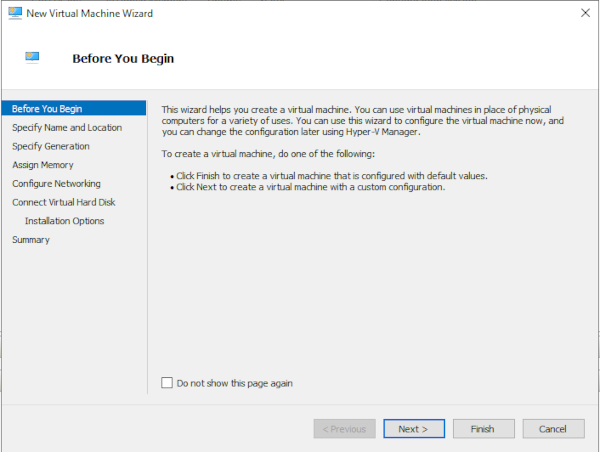Go to Specify Name and Location step
The height and width of the screenshot is (452, 600).
tap(67, 128)
